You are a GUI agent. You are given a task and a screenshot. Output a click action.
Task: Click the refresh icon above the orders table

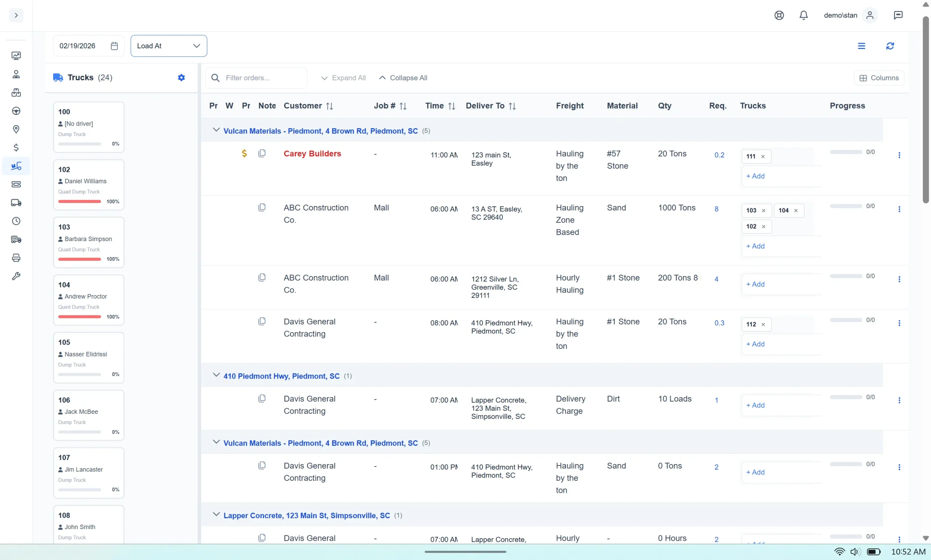coord(890,46)
